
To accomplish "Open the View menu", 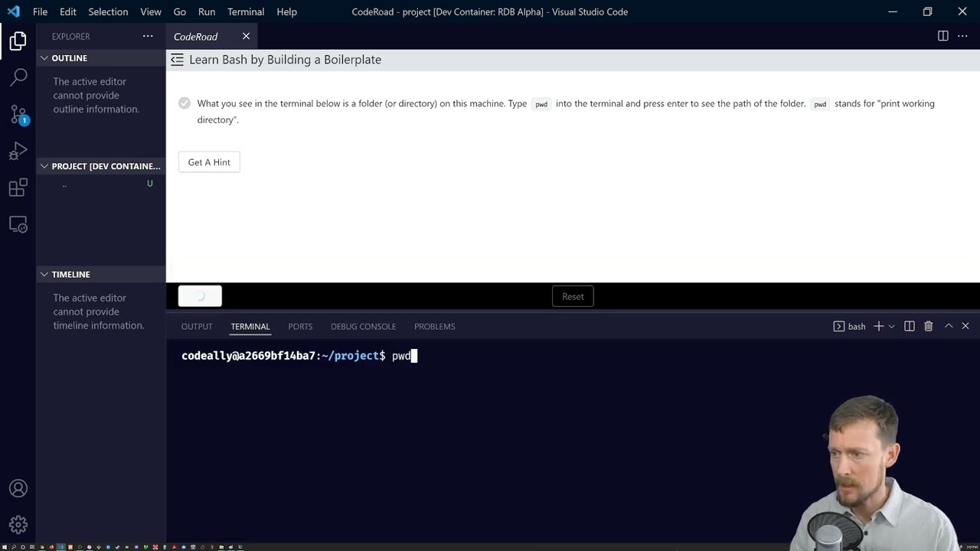I will (151, 11).
